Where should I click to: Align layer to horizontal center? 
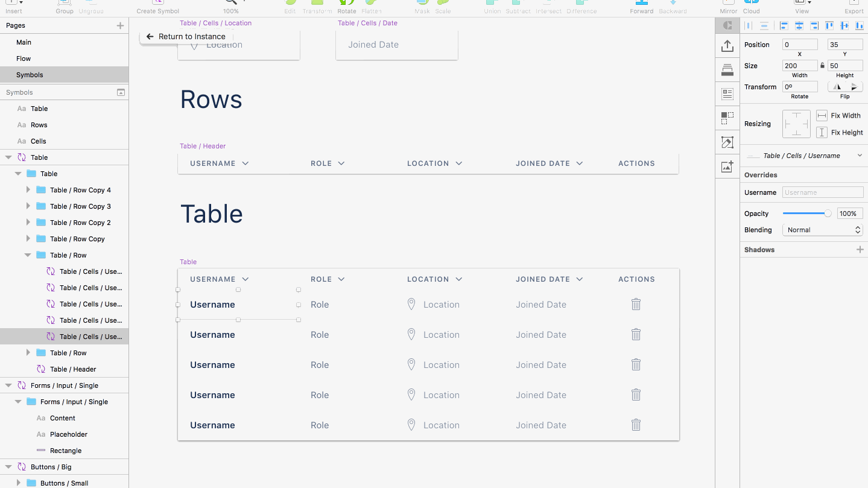[799, 25]
